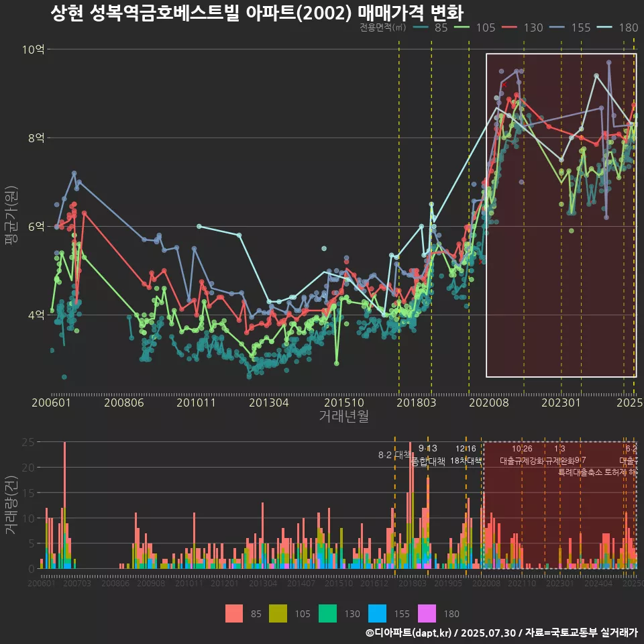The height and width of the screenshot is (644, 644).
Task: Select the pale cyan 180 line sample in top legend
Action: [x=604, y=28]
